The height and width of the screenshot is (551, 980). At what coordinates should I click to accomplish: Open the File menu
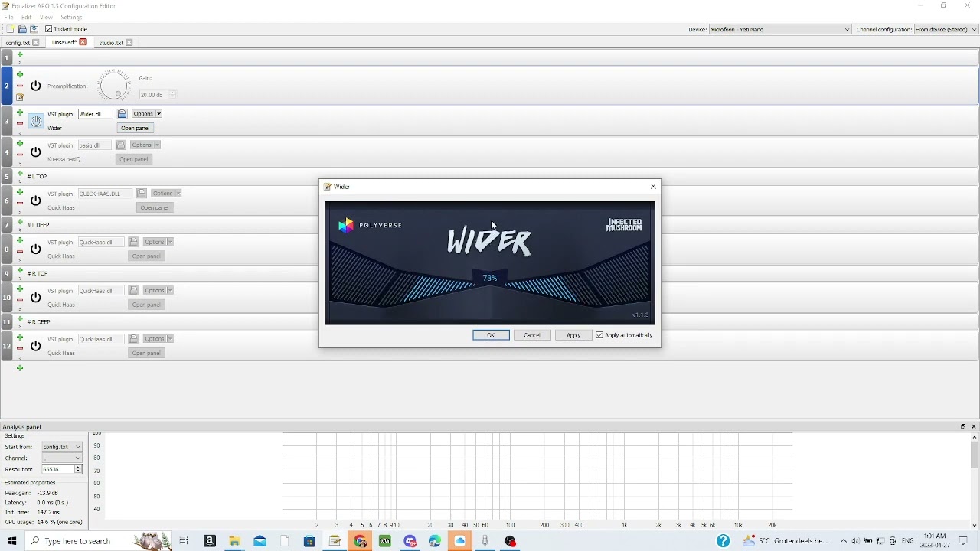[8, 17]
